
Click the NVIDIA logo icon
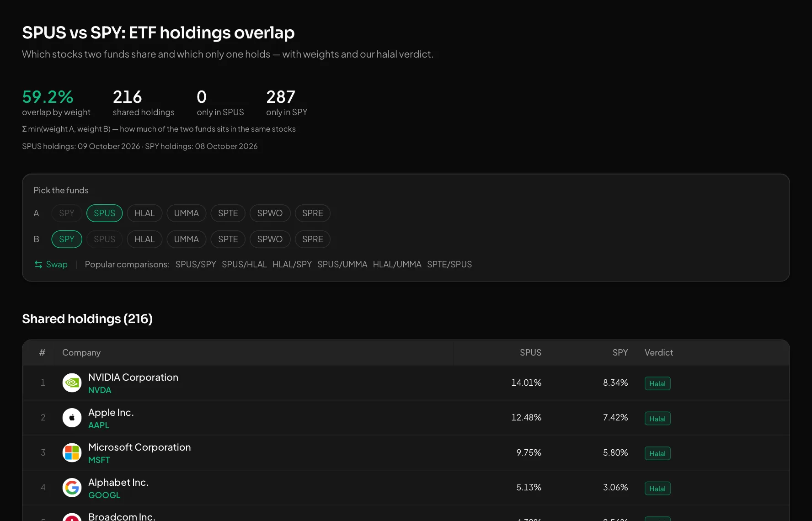point(72,383)
